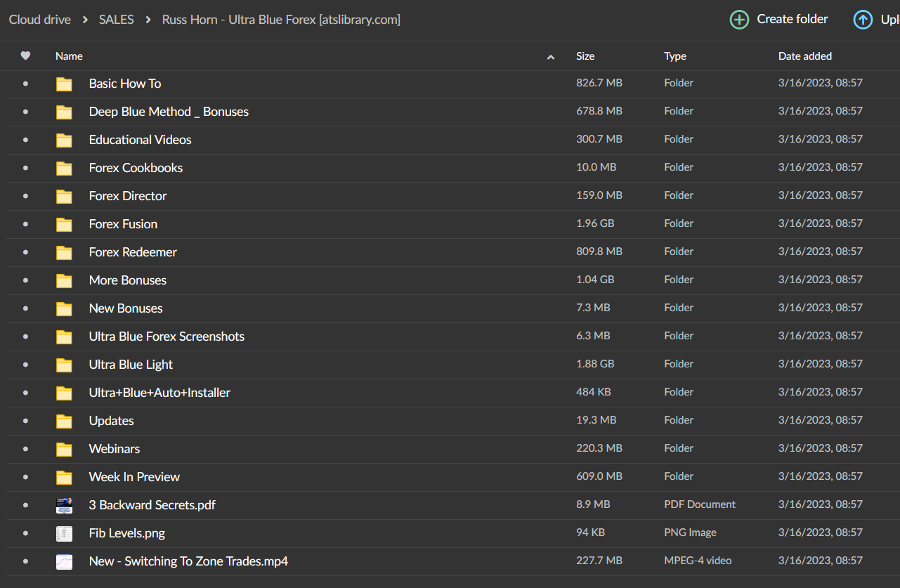
Task: Click the Name column sort arrow
Action: pyautogui.click(x=551, y=57)
